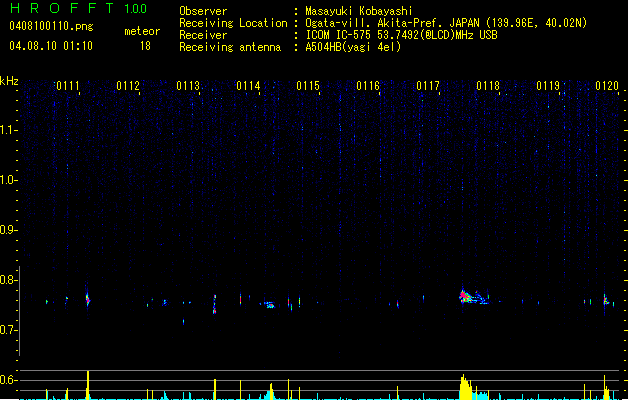Click the 1.0 kHz frequency label
The image size is (629, 400).
pyautogui.click(x=8, y=180)
